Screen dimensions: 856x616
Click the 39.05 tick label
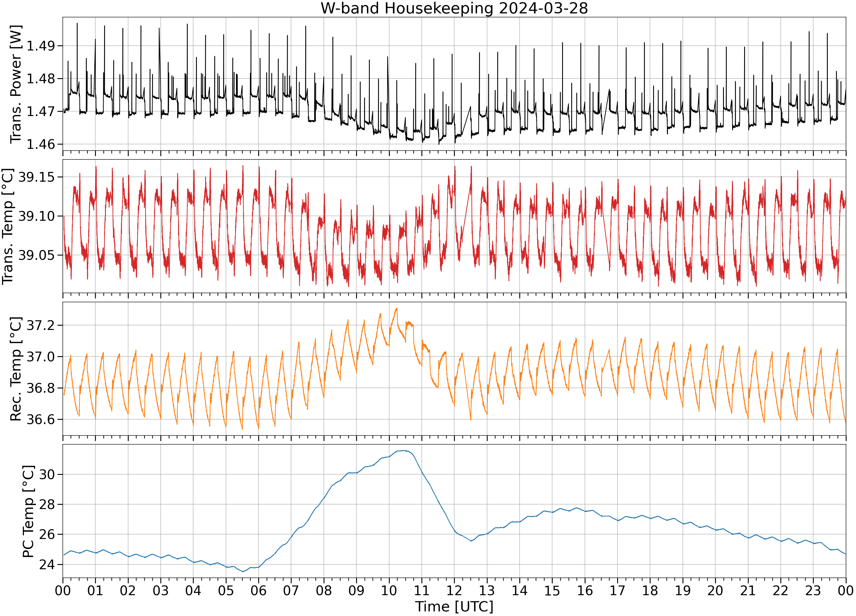click(36, 255)
